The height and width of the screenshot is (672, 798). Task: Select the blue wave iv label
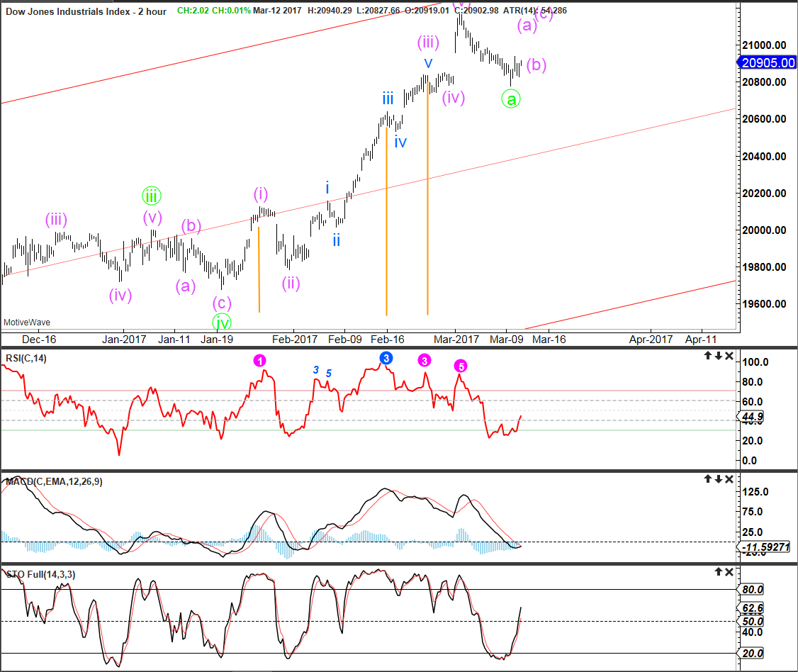point(400,142)
